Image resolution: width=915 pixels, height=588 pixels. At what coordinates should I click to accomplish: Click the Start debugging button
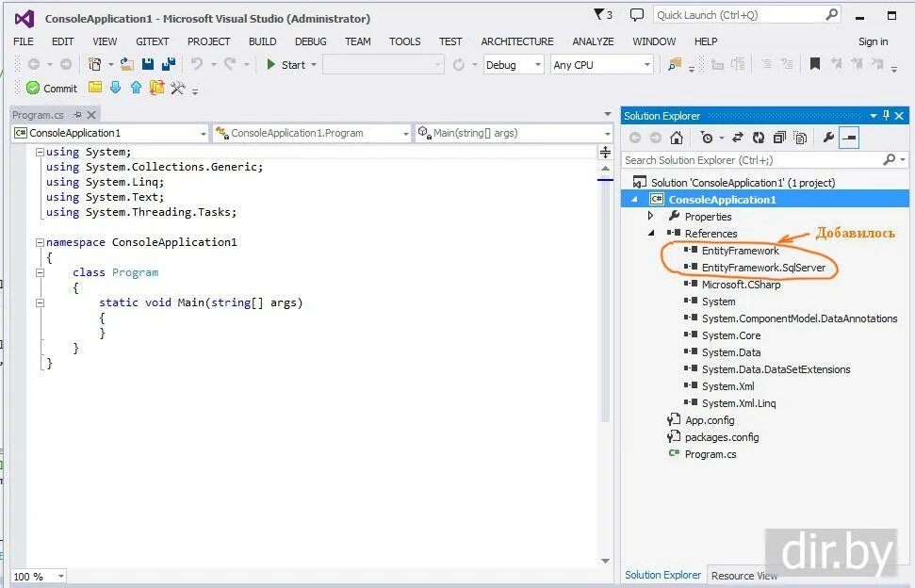click(286, 64)
